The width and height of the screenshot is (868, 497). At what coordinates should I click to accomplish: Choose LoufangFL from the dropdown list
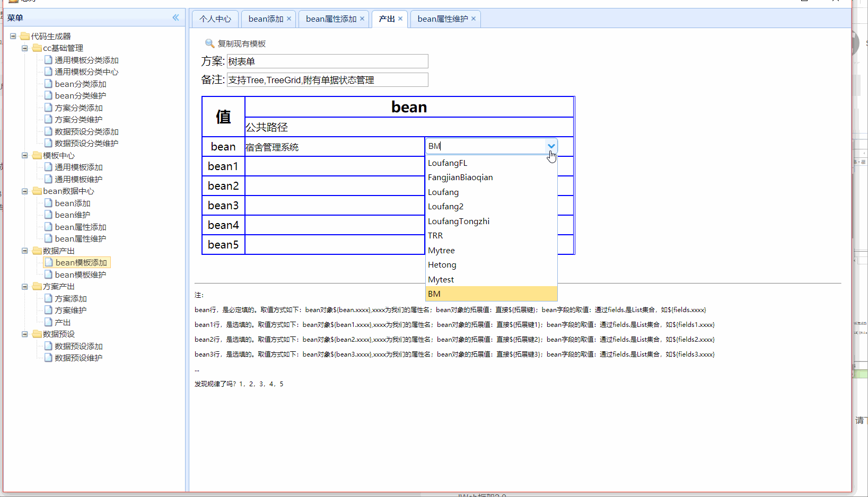pos(492,163)
